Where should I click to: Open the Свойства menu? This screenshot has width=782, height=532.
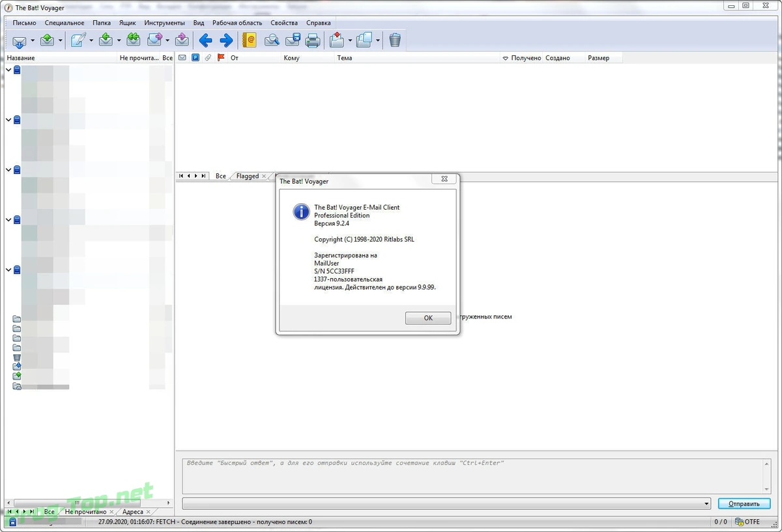(x=284, y=23)
